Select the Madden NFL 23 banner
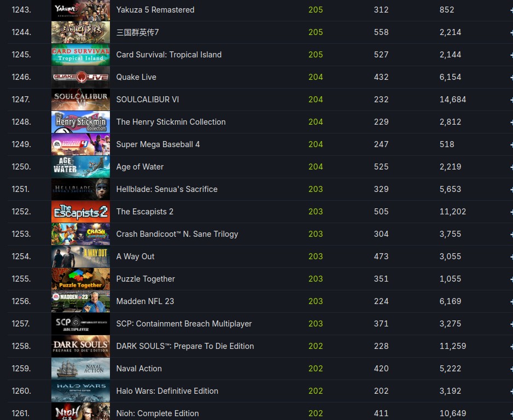Image resolution: width=513 pixels, height=420 pixels. pyautogui.click(x=80, y=301)
